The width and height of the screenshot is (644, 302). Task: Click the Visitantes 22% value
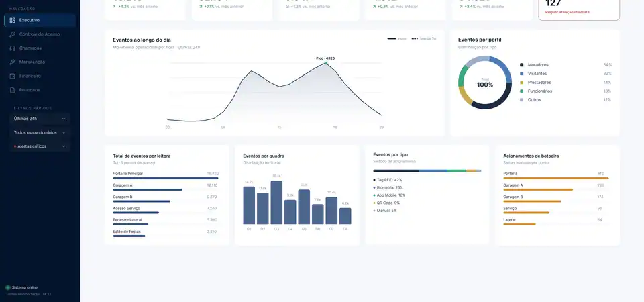click(608, 74)
